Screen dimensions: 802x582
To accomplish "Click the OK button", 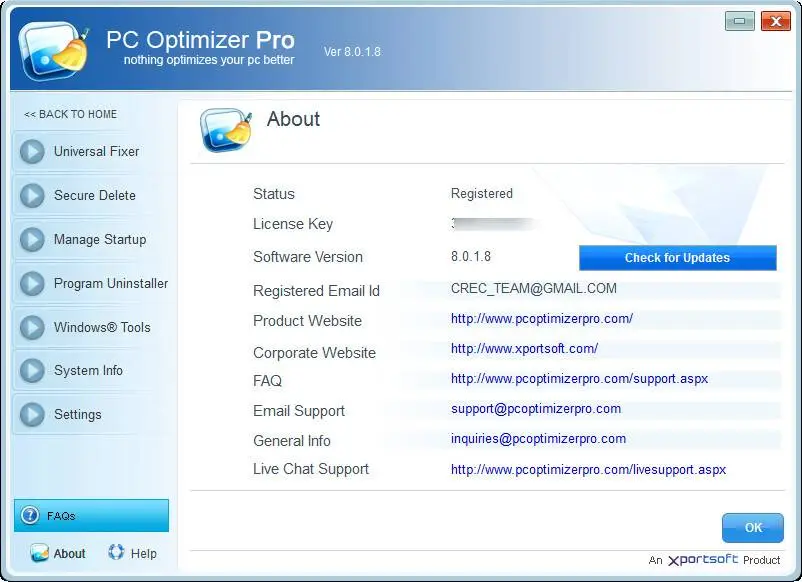I will click(752, 528).
